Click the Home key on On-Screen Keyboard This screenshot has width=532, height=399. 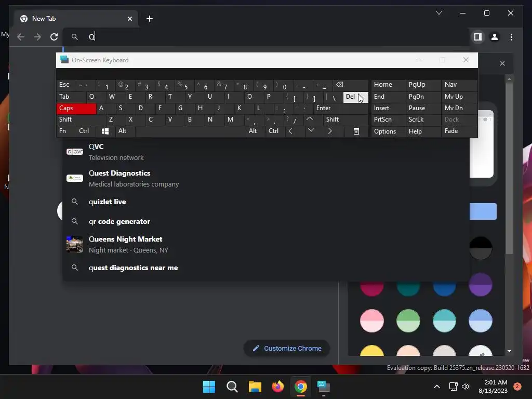coord(388,85)
